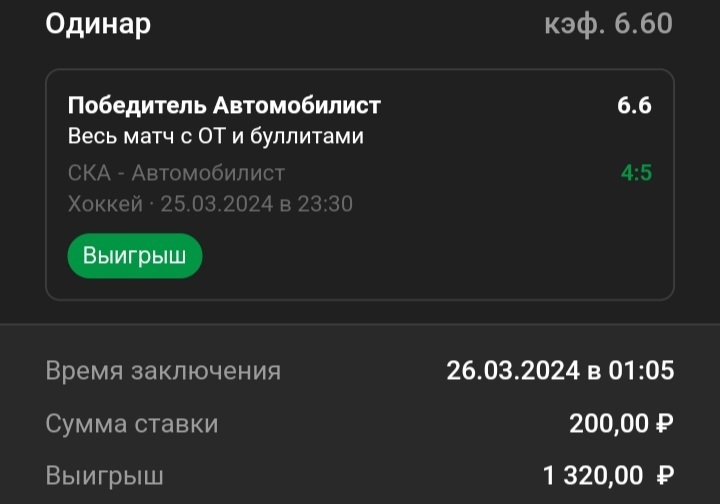The height and width of the screenshot is (504, 720).
Task: Click the 6.6 odds value in the bet card
Action: pos(634,105)
